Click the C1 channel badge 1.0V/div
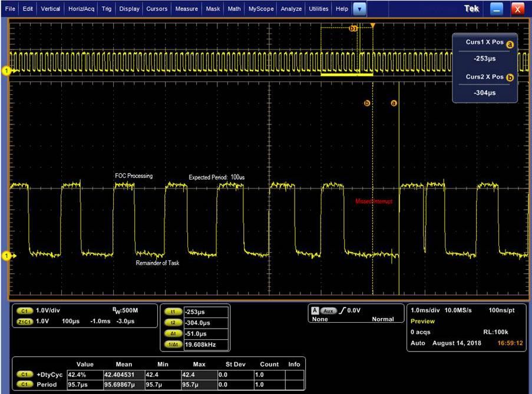This screenshot has width=532, height=394. click(x=24, y=310)
